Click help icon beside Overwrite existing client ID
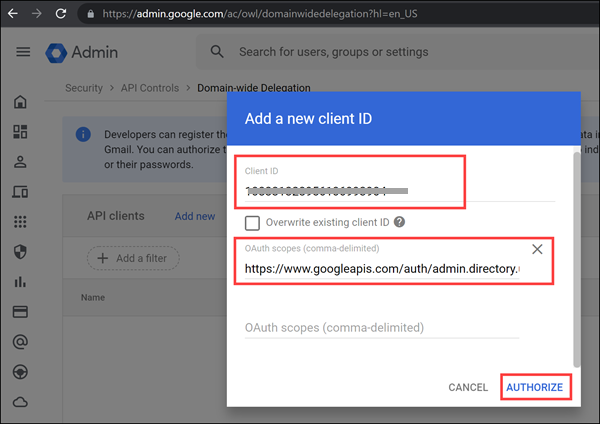Image resolution: width=600 pixels, height=424 pixels. click(x=399, y=222)
